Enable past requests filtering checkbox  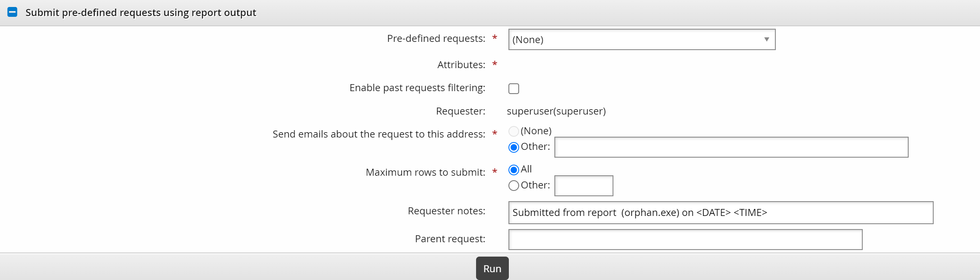tap(513, 89)
